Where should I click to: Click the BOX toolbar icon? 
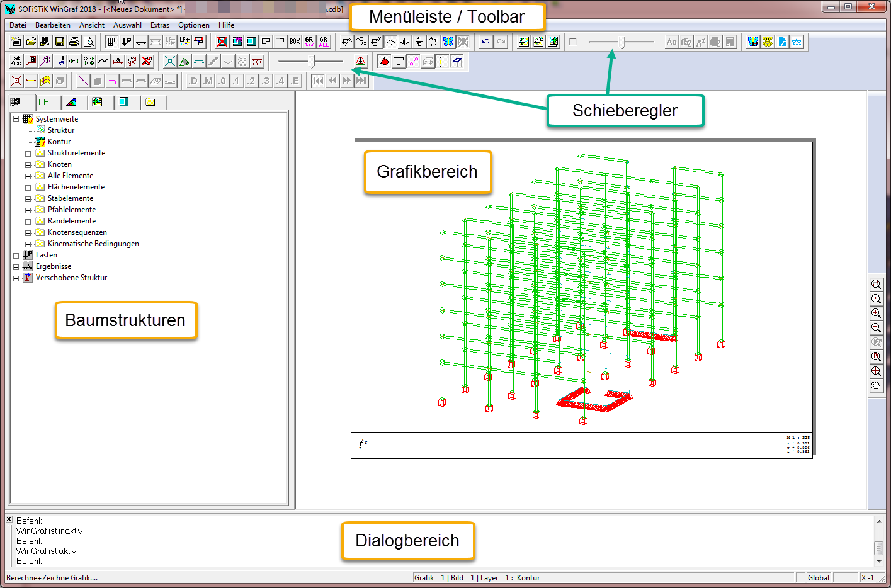pos(295,42)
